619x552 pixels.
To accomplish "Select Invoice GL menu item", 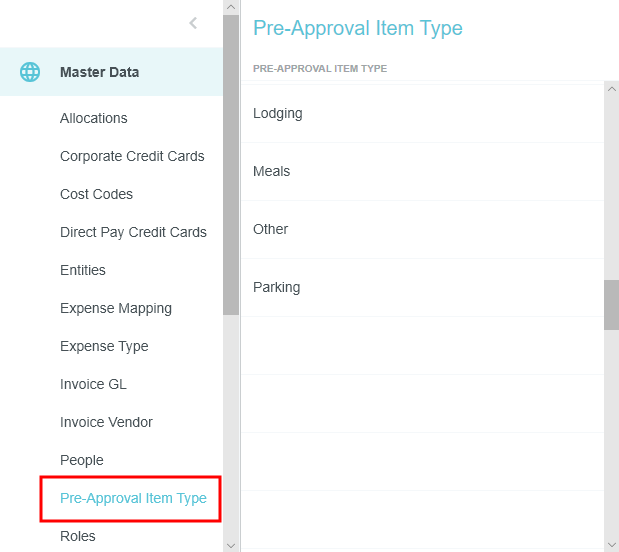I will pyautogui.click(x=93, y=384).
